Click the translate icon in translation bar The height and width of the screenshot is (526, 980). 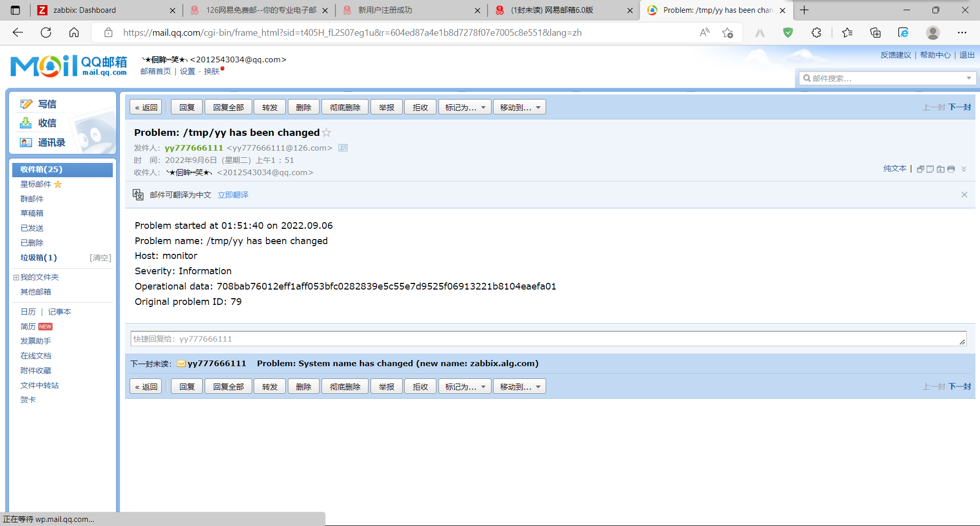tap(138, 195)
